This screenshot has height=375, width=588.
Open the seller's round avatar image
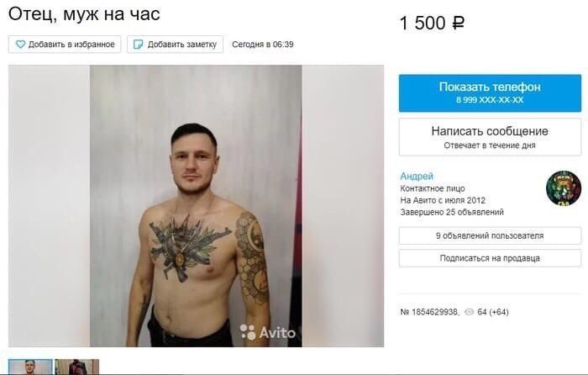point(564,188)
